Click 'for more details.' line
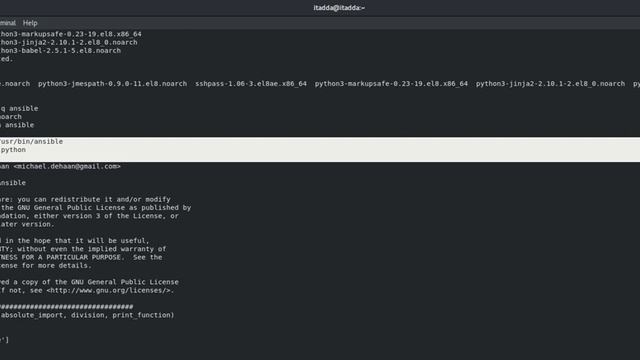 pos(46,266)
